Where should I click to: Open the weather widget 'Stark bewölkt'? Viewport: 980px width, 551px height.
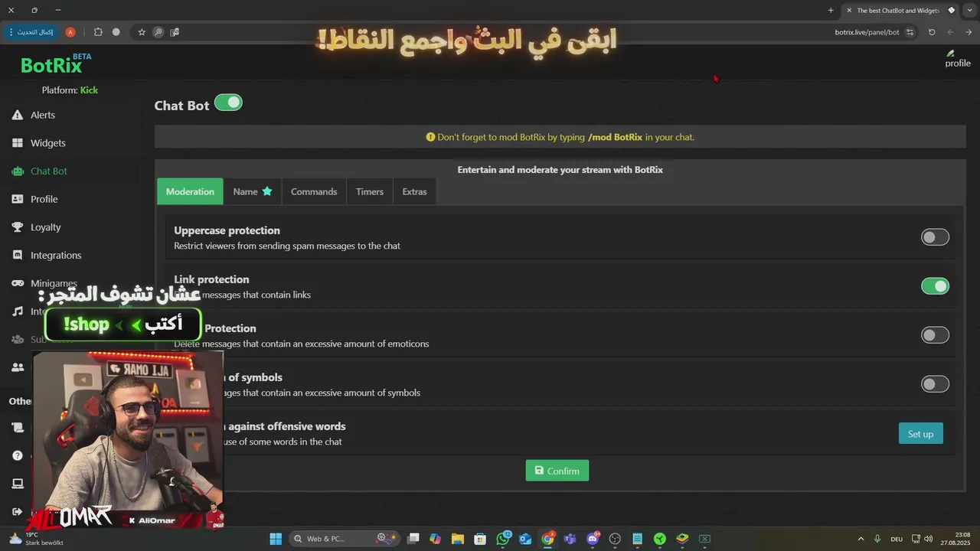point(35,539)
